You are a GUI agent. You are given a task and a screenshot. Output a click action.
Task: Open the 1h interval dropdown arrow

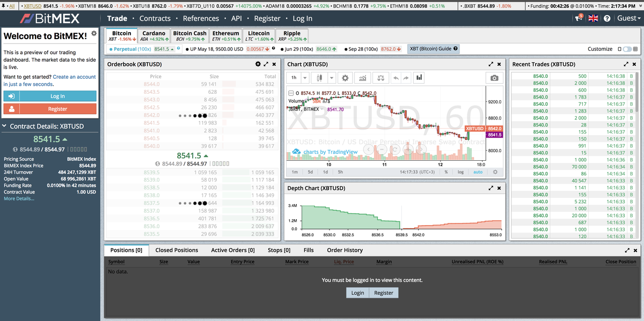(x=305, y=78)
